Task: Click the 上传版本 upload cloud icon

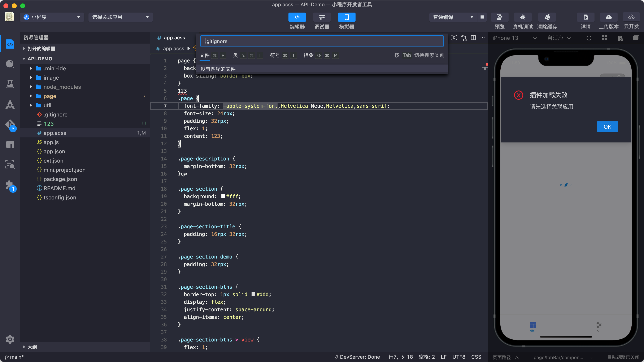Action: coord(609,17)
